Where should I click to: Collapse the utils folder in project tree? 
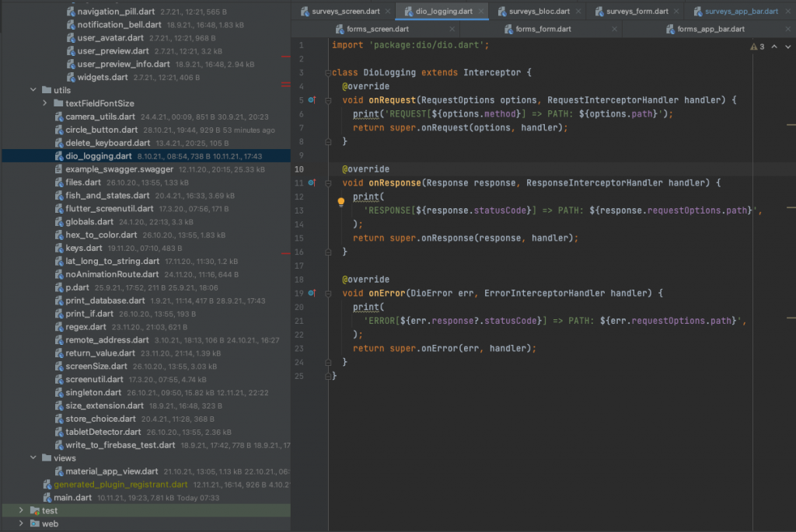pyautogui.click(x=33, y=90)
